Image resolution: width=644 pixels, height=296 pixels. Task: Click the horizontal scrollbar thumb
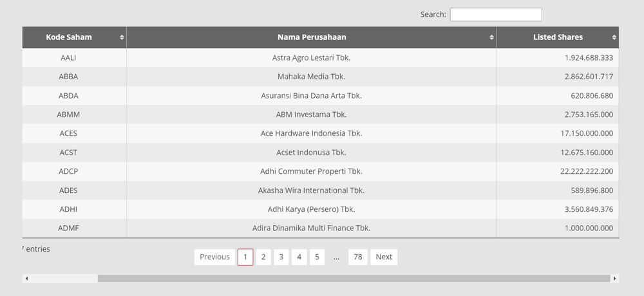pyautogui.click(x=354, y=279)
